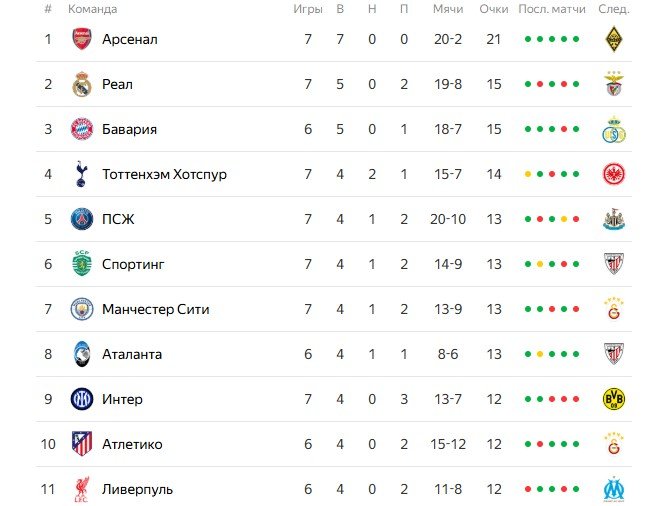Open the Манчестер Сити team link
Screen dimensions: 650x506
155,309
